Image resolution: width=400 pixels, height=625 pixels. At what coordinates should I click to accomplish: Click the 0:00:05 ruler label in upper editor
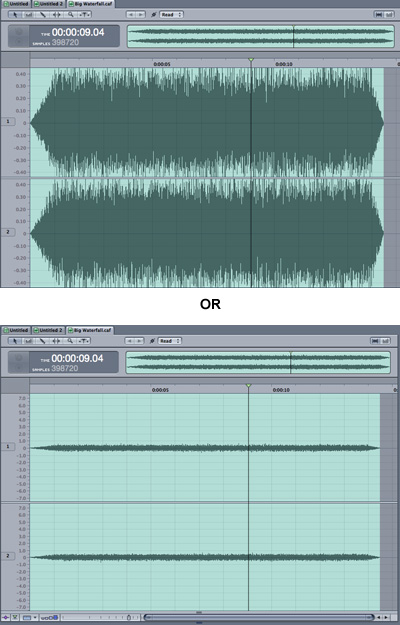162,64
